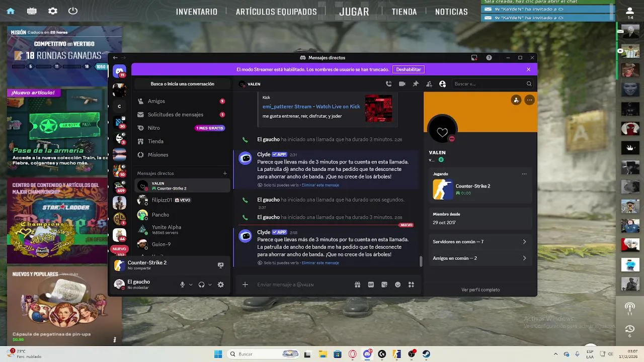
Task: Open Counter-Strike 2 activity more options
Action: [x=524, y=174]
